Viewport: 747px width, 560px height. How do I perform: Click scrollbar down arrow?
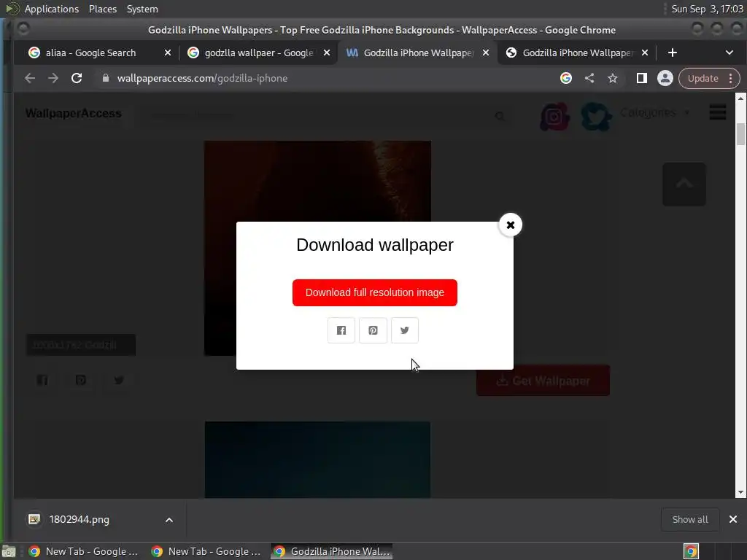pyautogui.click(x=740, y=492)
